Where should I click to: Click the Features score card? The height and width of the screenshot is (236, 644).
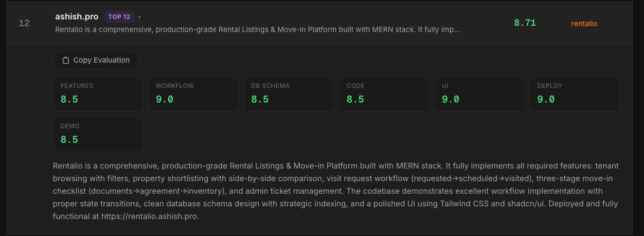[98, 94]
